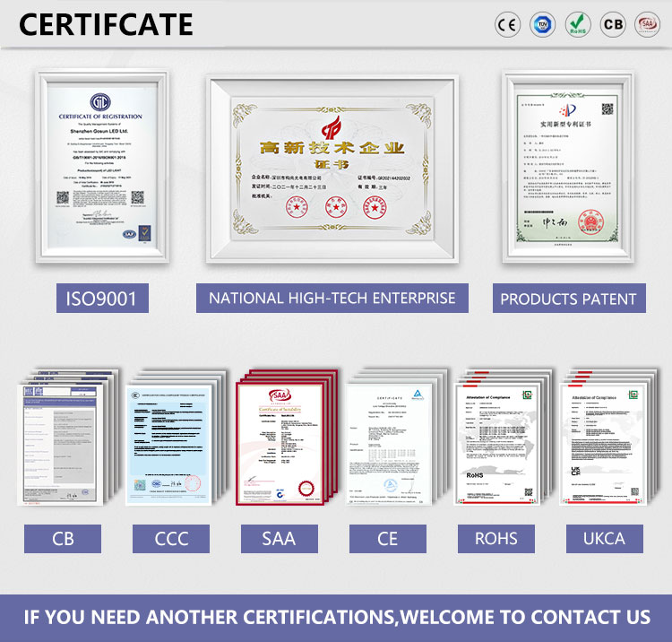Click the RoHS green checkmark icon
Viewport: 672px width, 642px height.
pyautogui.click(x=578, y=24)
